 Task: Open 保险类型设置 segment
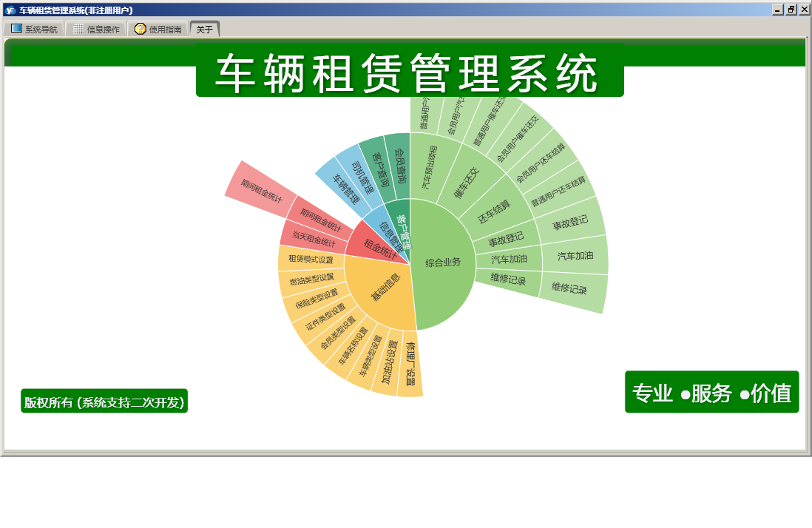click(316, 299)
